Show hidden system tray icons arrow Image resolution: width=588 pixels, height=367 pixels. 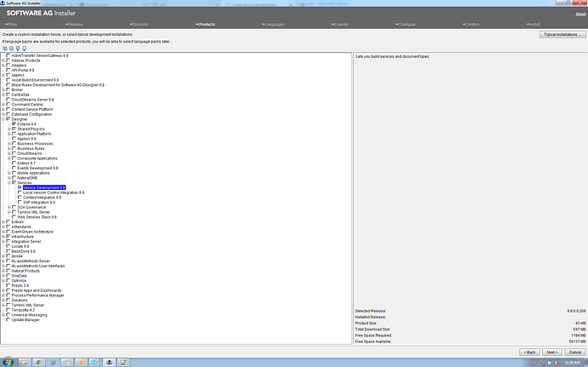pos(535,363)
